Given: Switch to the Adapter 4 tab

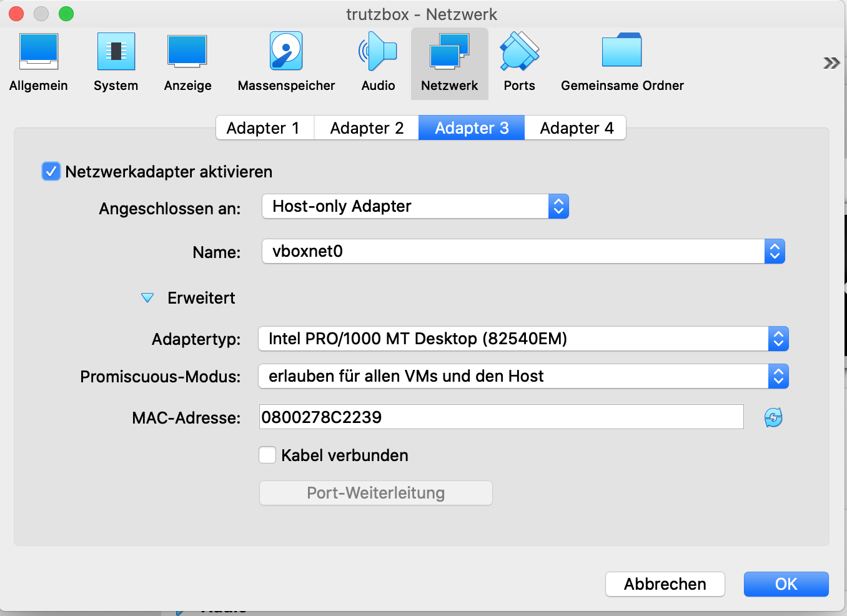Looking at the screenshot, I should pyautogui.click(x=576, y=128).
